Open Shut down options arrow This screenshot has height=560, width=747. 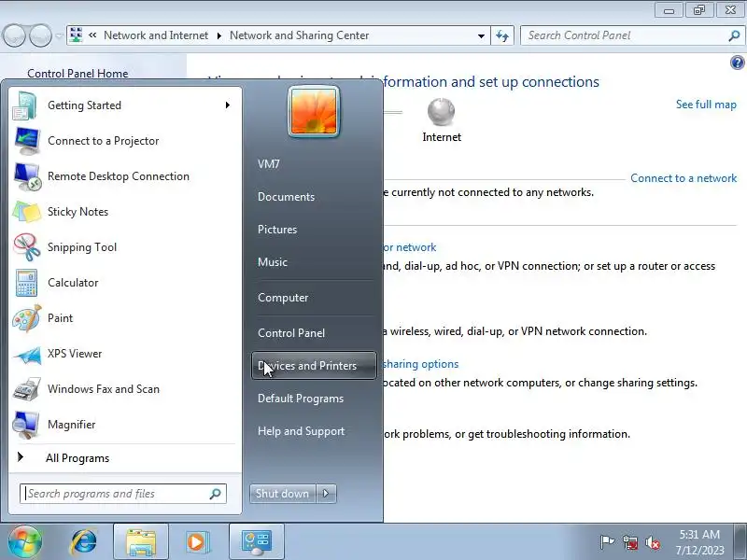tap(326, 494)
